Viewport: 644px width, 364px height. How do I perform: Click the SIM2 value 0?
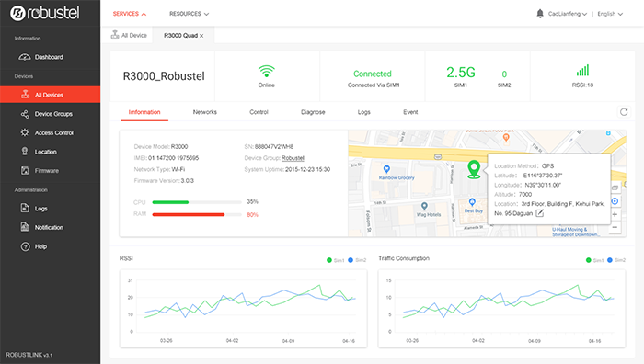pyautogui.click(x=504, y=74)
